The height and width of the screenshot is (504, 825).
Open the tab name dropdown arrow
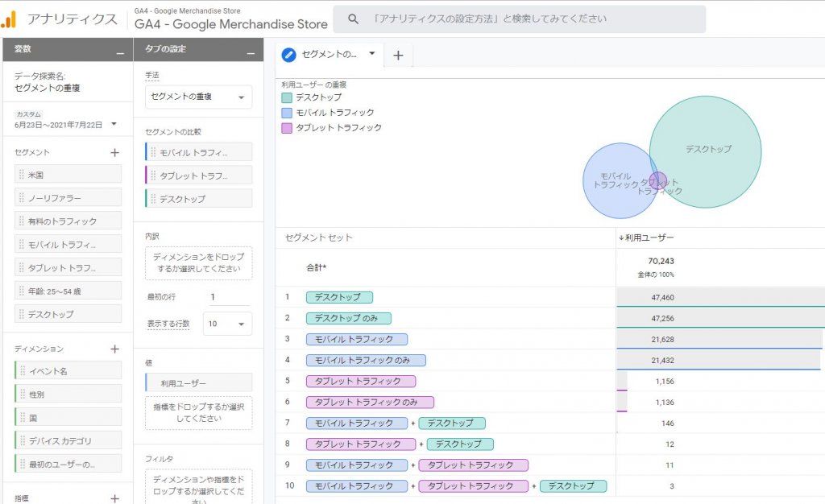click(372, 54)
